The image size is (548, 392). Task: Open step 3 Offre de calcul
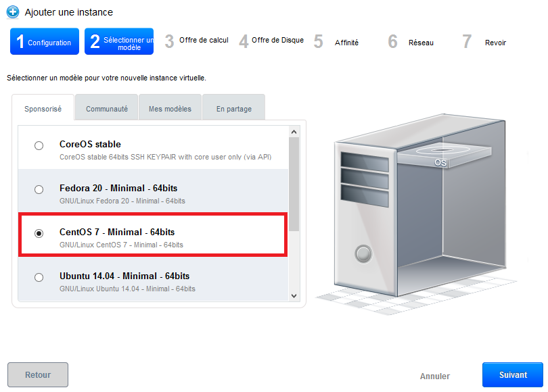tap(197, 41)
